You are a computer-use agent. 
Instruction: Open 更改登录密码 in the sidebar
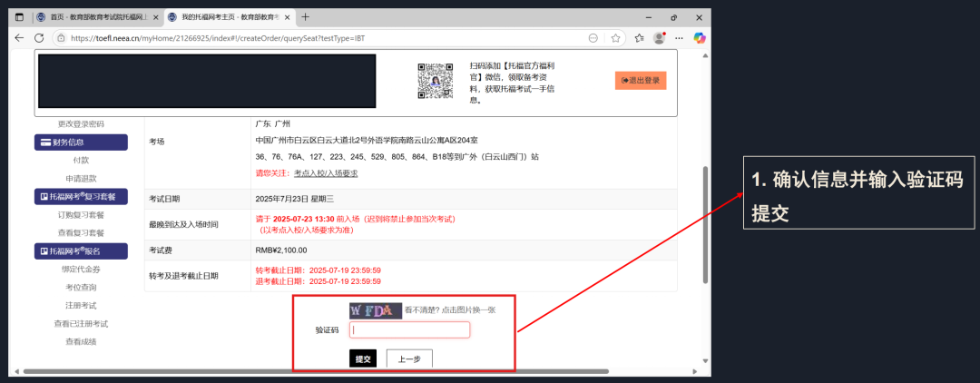tap(82, 124)
